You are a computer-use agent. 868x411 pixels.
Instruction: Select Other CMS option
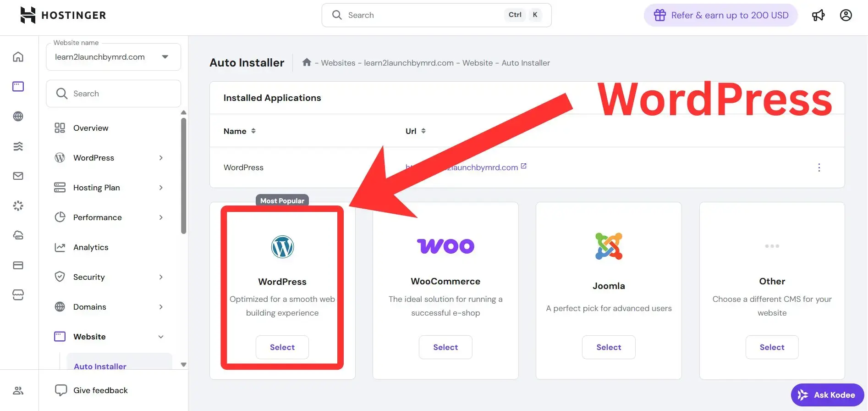point(772,347)
